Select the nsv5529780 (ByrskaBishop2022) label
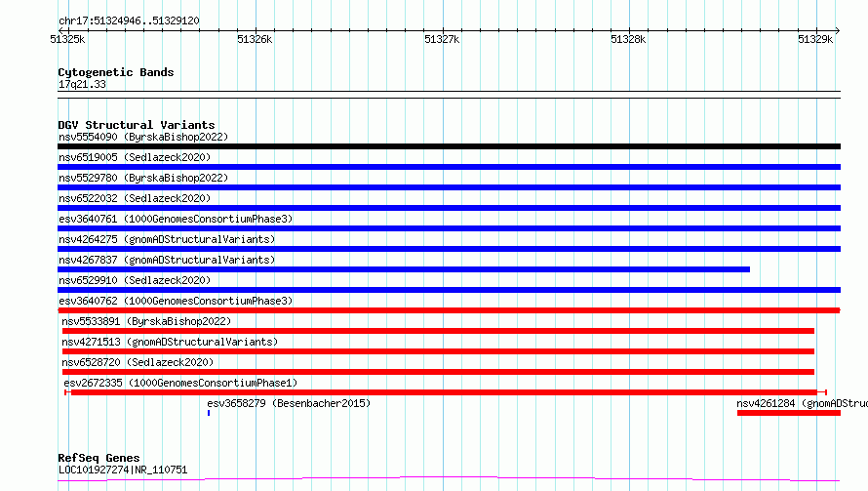Screen dimensions: 868x491 tap(143, 178)
